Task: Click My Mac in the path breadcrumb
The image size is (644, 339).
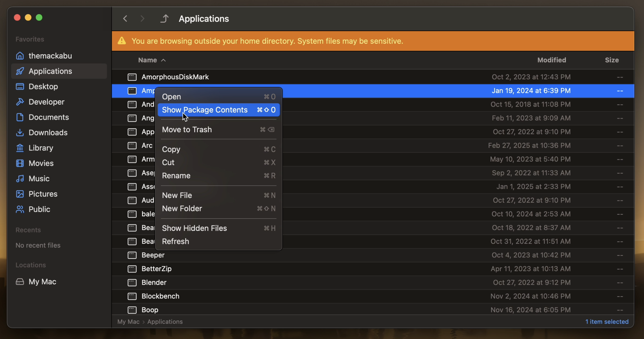Action: tap(128, 322)
